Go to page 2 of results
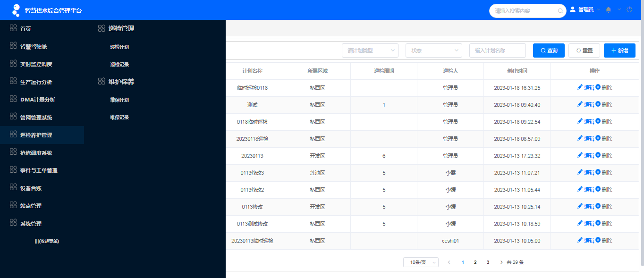The height and width of the screenshot is (278, 644). (475, 262)
